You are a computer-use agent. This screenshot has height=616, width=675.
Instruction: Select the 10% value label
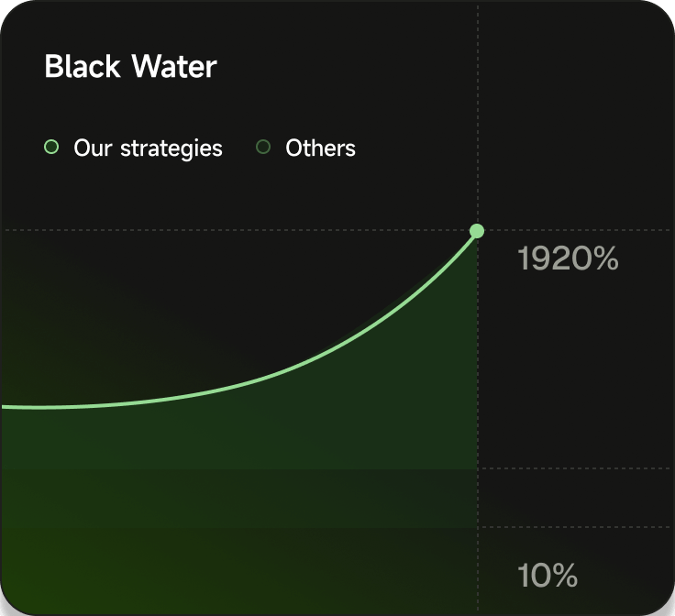pos(548,576)
